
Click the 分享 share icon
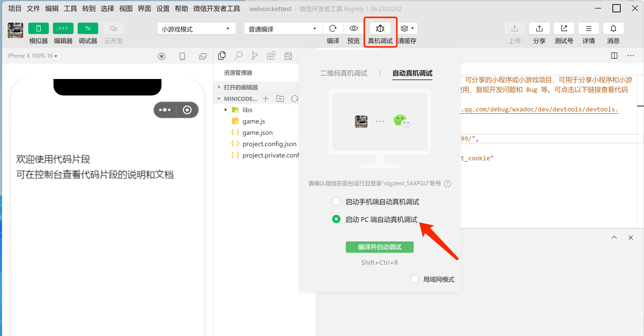(x=539, y=28)
